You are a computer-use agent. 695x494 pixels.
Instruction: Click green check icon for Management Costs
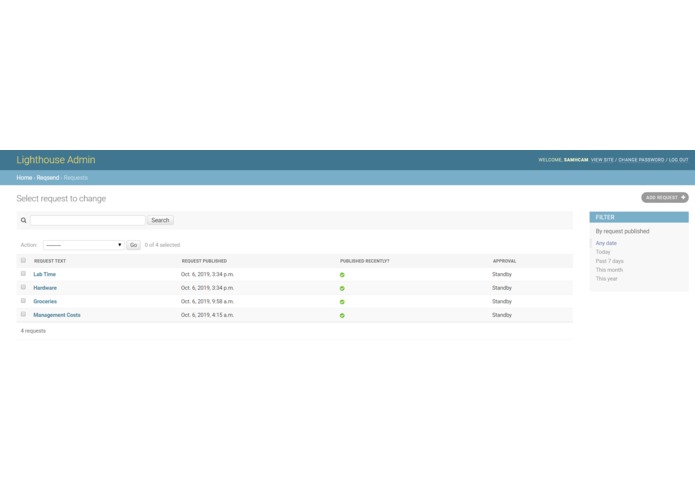(x=342, y=315)
